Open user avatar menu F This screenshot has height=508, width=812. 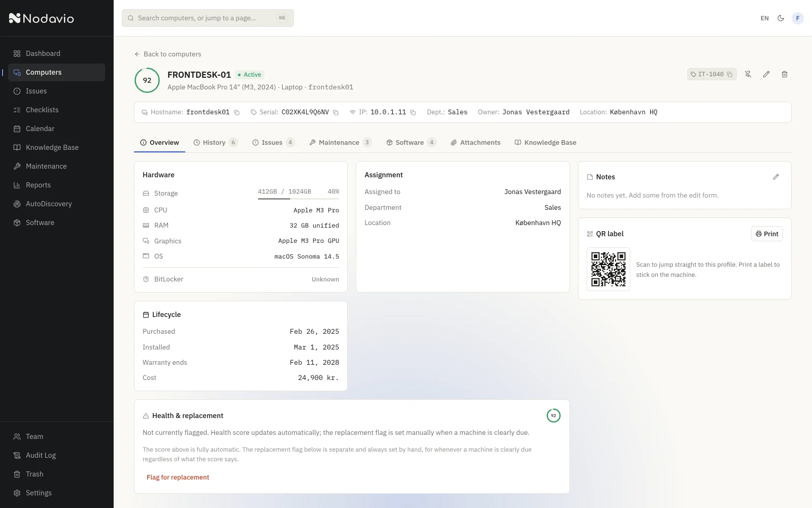[x=798, y=18]
